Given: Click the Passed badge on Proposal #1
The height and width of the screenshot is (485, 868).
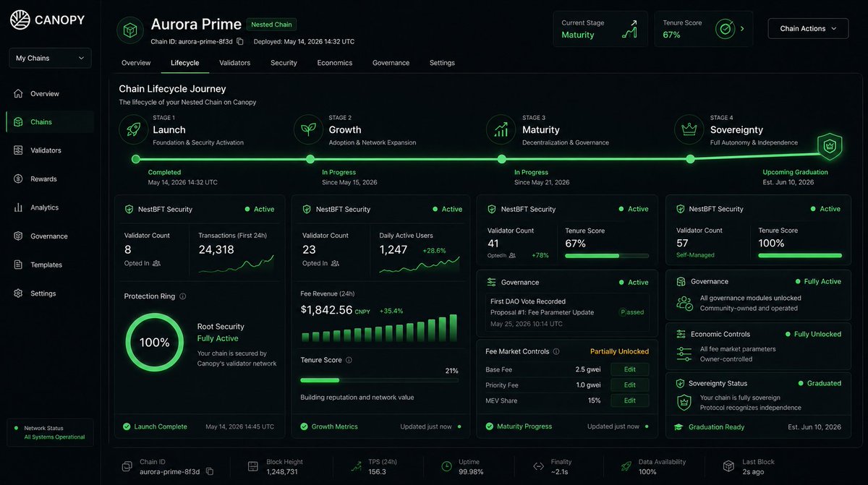Looking at the screenshot, I should (x=631, y=312).
